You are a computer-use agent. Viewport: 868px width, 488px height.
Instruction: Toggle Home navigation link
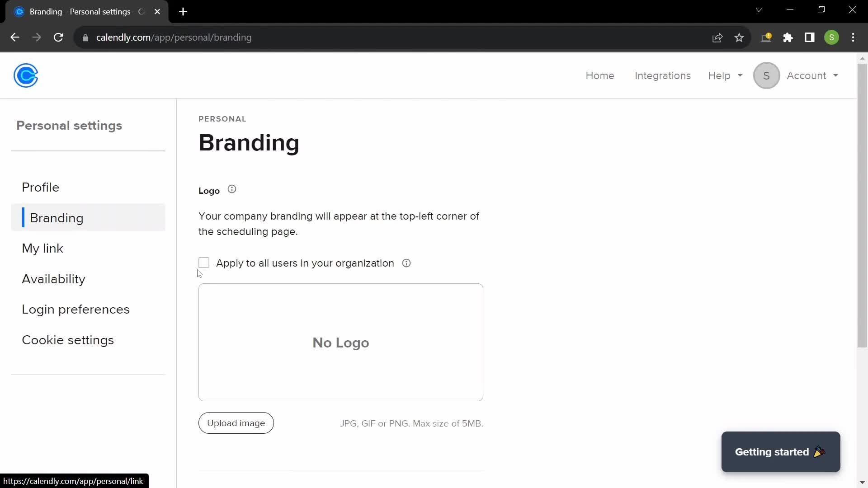pos(600,75)
